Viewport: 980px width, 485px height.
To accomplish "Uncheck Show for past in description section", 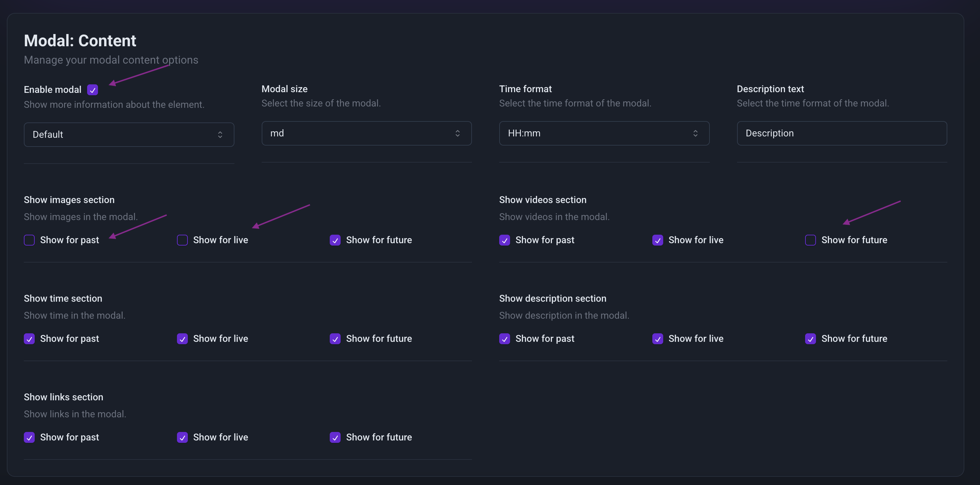I will pyautogui.click(x=504, y=338).
